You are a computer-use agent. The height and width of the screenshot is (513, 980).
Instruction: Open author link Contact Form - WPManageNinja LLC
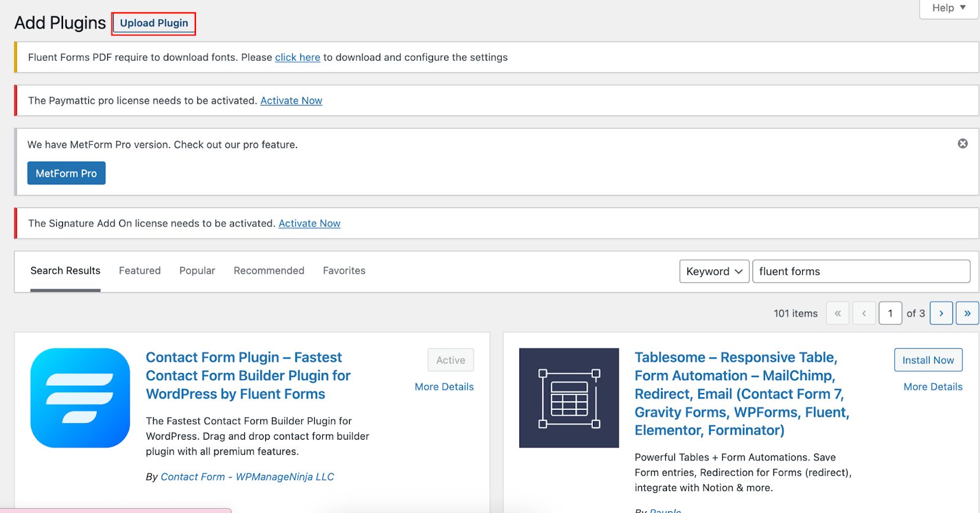coord(247,477)
